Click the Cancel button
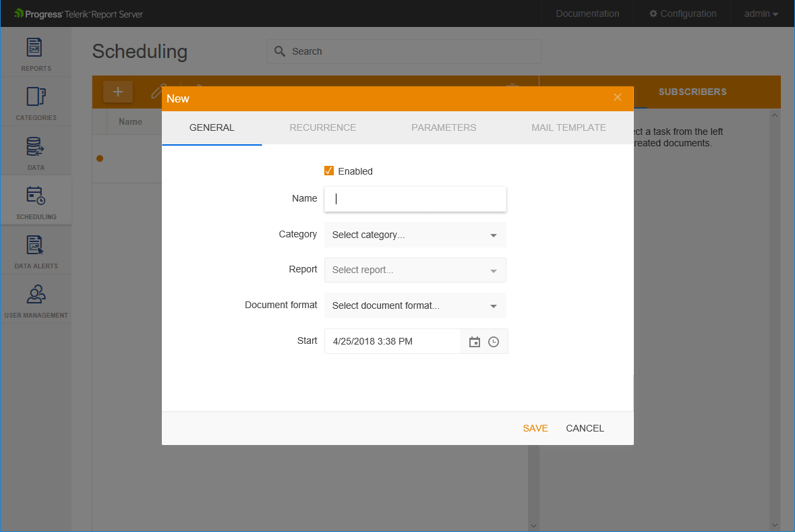The height and width of the screenshot is (532, 795). (585, 428)
